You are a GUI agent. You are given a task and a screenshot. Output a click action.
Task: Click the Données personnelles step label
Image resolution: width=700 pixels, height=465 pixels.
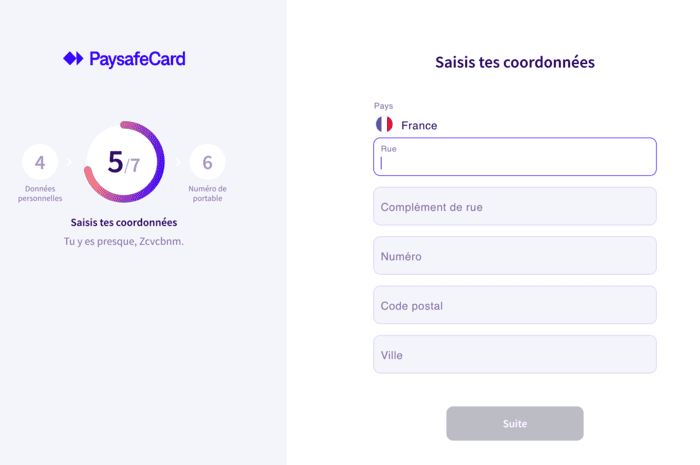coord(40,193)
